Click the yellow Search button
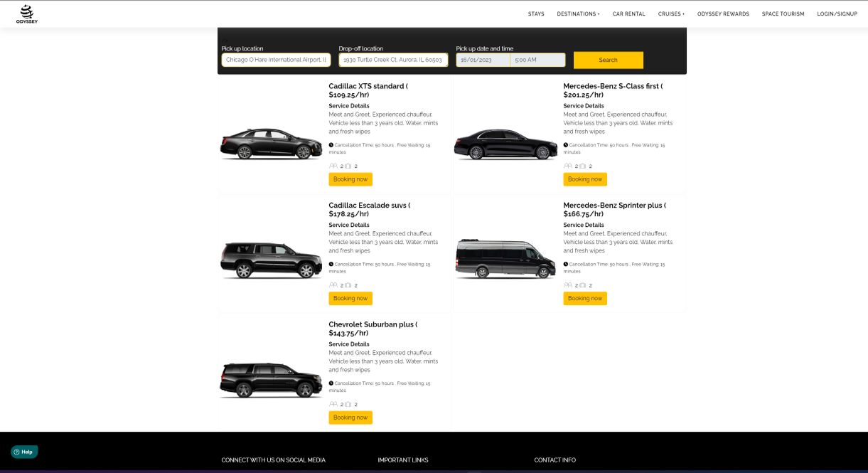868x473 pixels. [x=609, y=60]
